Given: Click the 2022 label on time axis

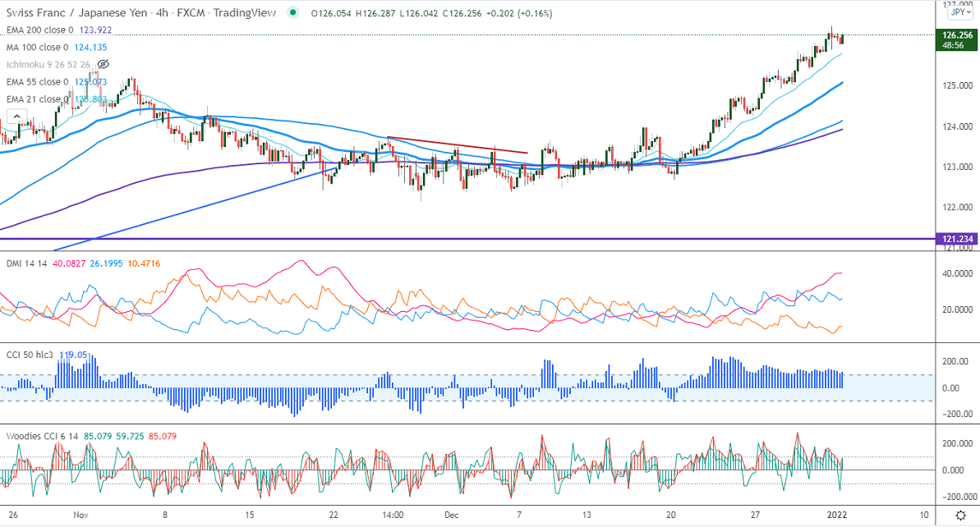Looking at the screenshot, I should (x=837, y=516).
